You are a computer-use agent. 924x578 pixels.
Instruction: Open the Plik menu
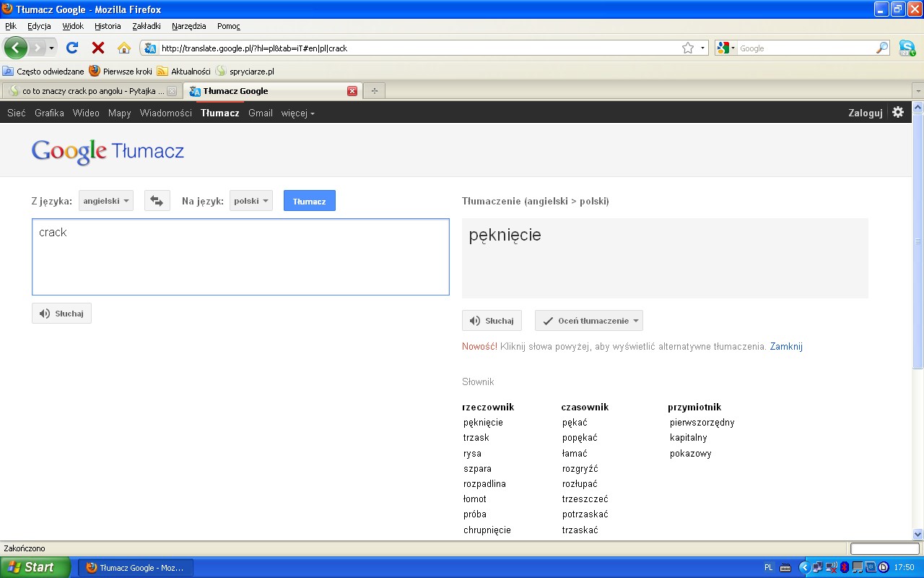[x=11, y=26]
